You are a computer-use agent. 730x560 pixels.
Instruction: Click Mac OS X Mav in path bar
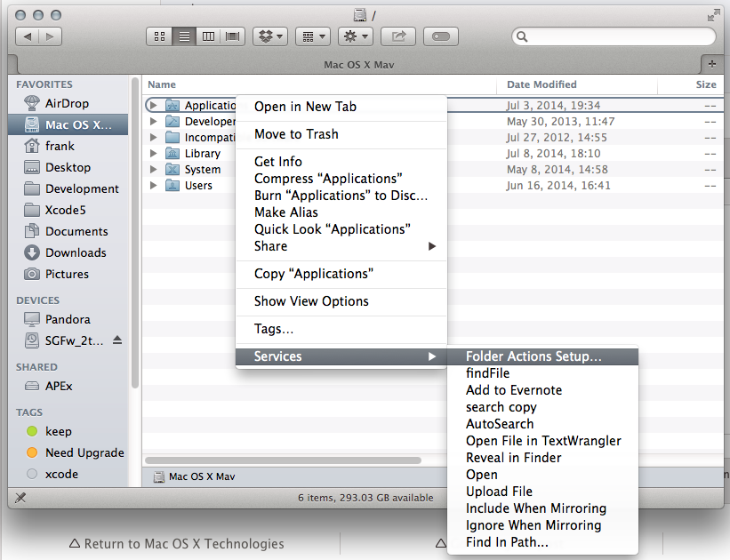[x=195, y=476]
